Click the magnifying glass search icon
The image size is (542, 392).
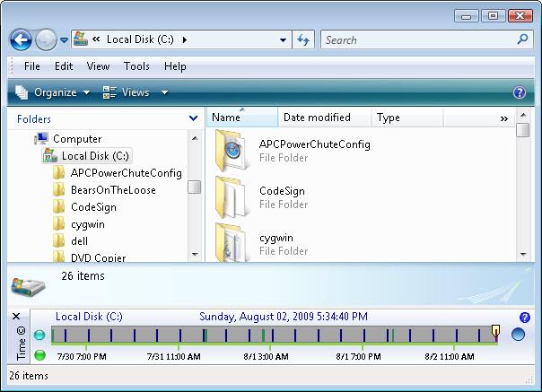(522, 39)
